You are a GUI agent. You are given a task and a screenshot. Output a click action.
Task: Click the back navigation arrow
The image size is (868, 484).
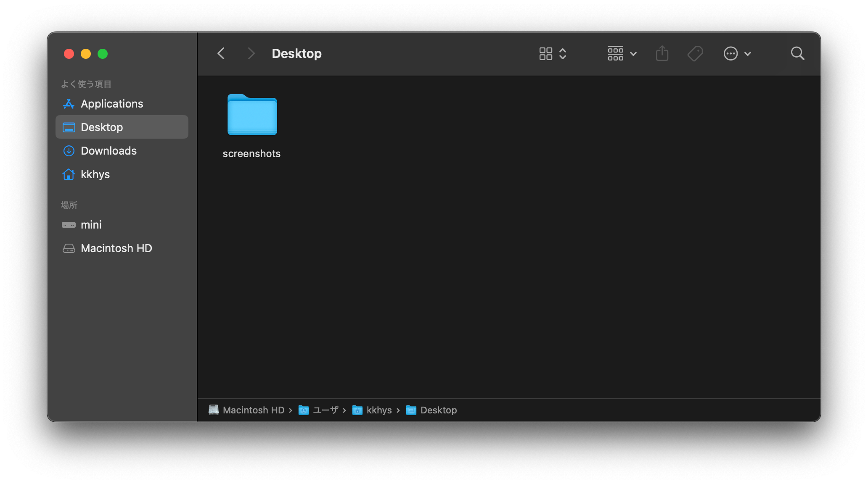coord(221,53)
